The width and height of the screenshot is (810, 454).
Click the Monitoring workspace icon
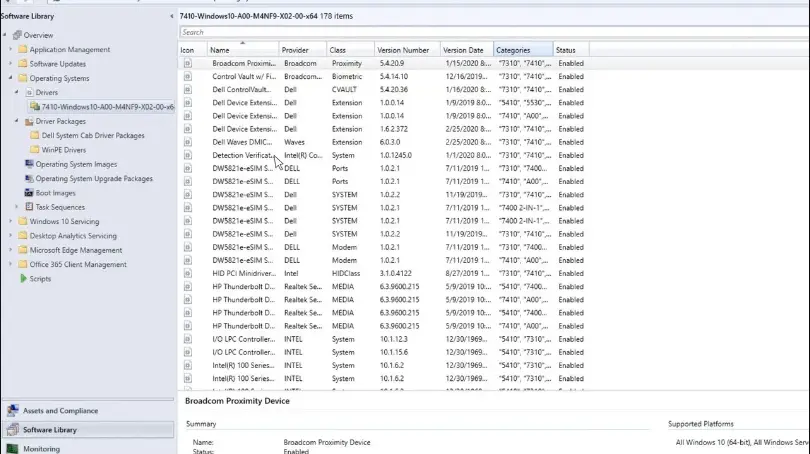(13, 449)
